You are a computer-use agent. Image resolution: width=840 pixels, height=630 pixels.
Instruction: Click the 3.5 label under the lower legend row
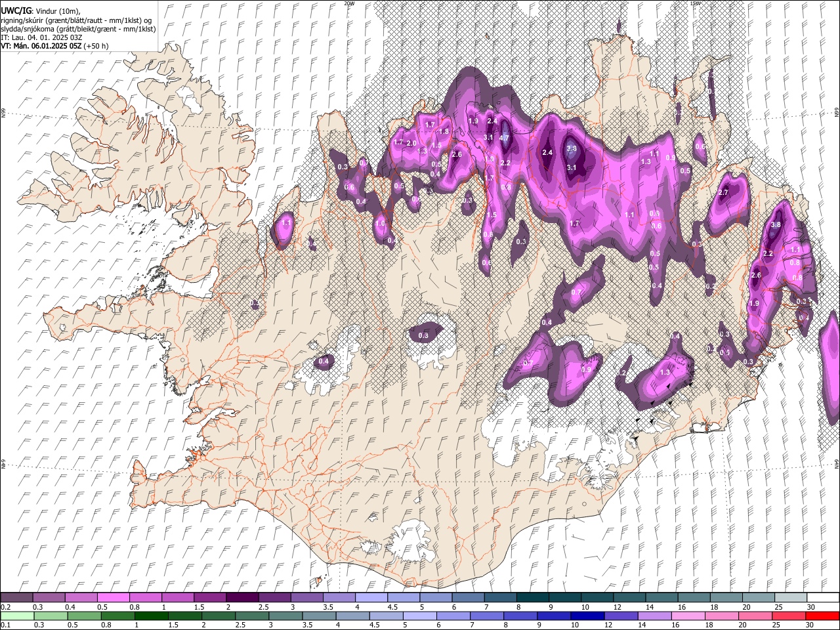[307, 625]
